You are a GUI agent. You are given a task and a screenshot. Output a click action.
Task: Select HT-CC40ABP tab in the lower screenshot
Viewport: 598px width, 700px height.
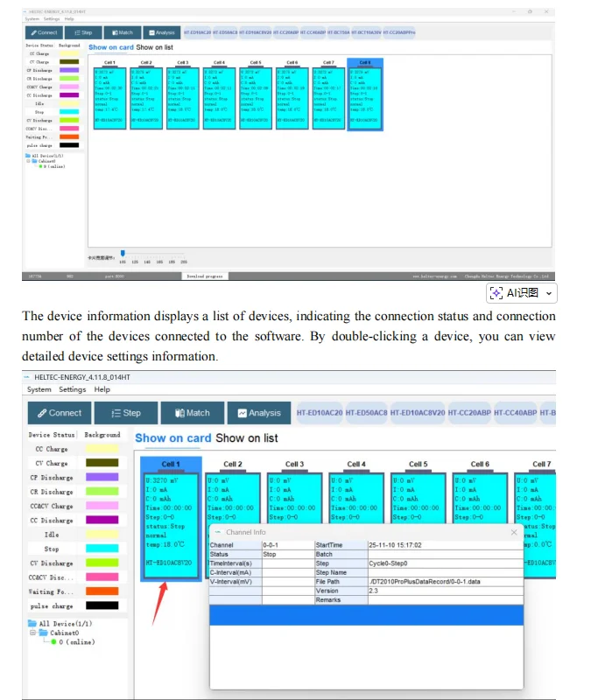tap(516, 413)
